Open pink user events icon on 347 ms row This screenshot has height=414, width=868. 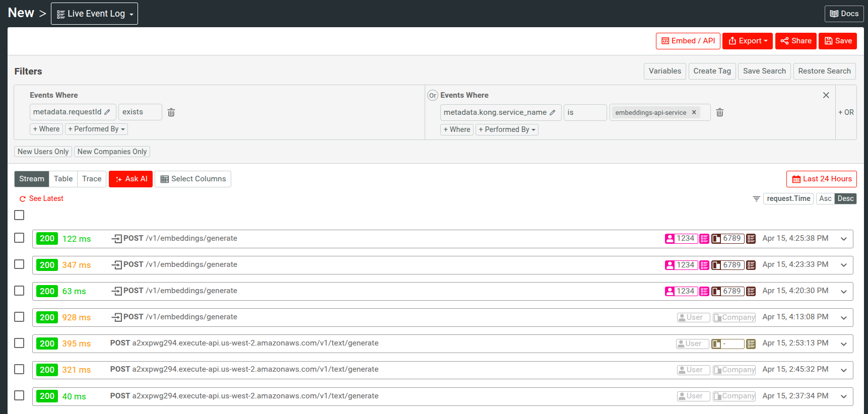(704, 265)
